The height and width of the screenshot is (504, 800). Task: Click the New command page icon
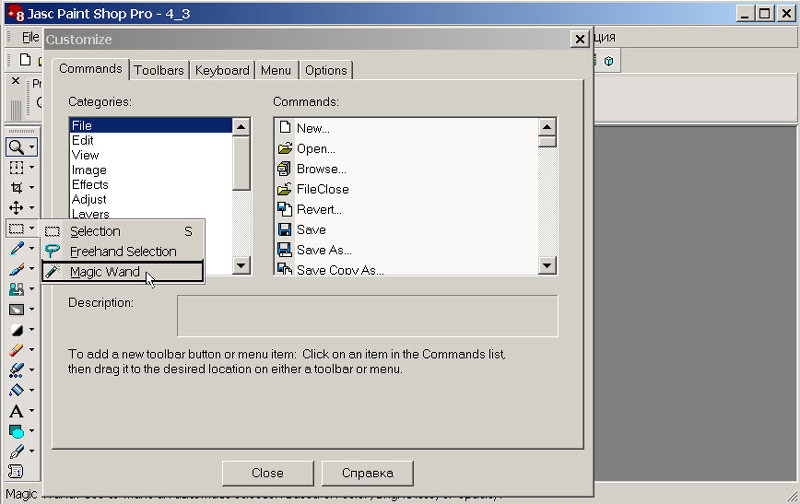tap(284, 128)
